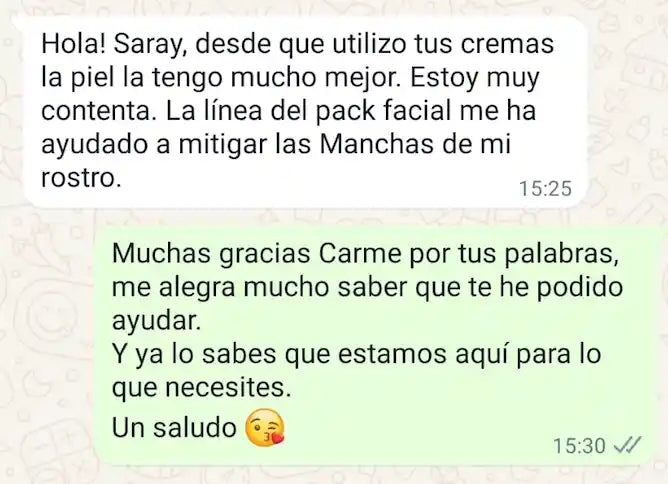The width and height of the screenshot is (668, 484).
Task: Click the "Un saludo" text
Action: [x=174, y=427]
